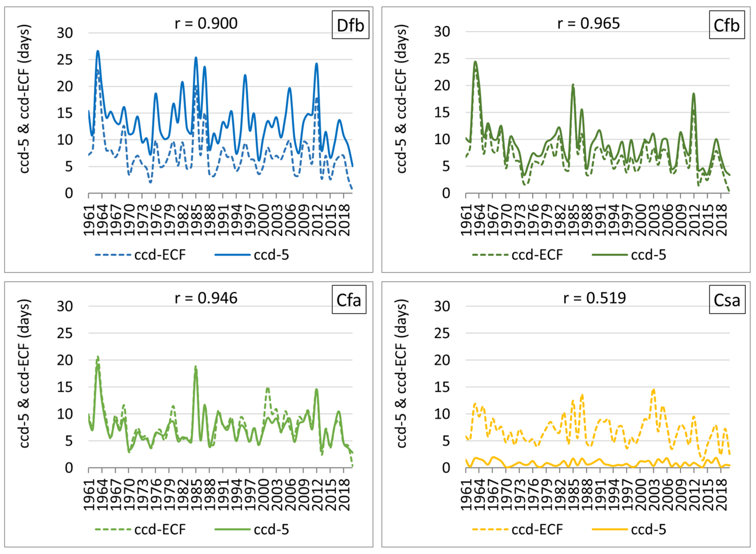Click ccd-5 legend label in Dfb chart

pyautogui.click(x=271, y=255)
